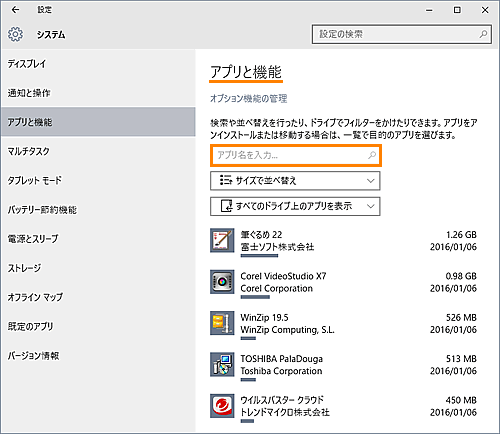Click publisher トレンドマイクロ株式会社
Screen dimensions: 500x434
(x=285, y=412)
